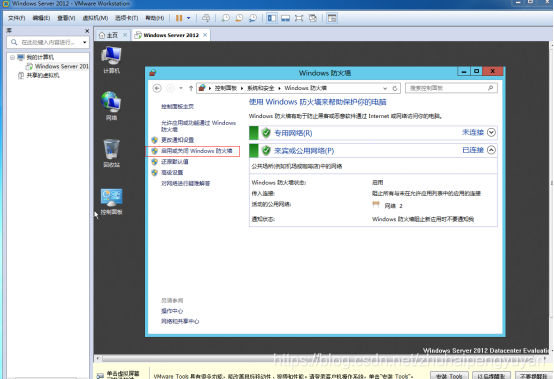Image resolution: width=554 pixels, height=379 pixels.
Task: Open 允许应用或功能通过 Windows 防火墙 link
Action: coord(198,126)
